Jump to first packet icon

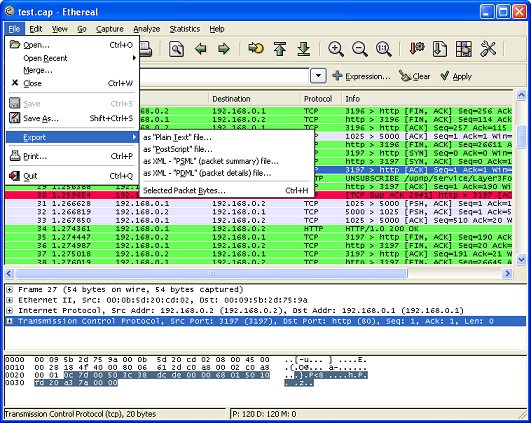[x=280, y=49]
